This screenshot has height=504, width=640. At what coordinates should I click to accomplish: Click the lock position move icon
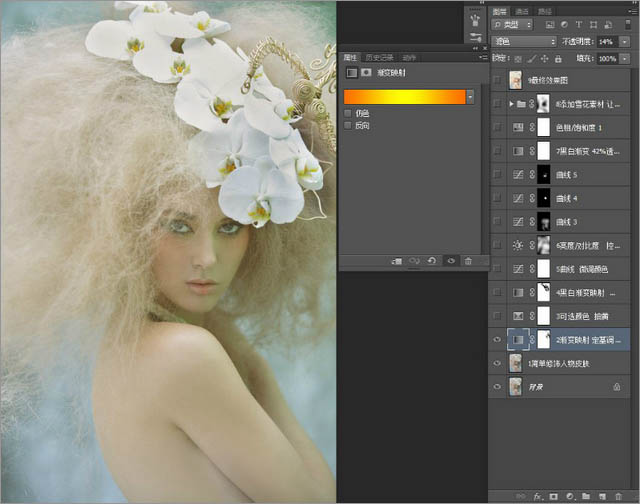pos(544,59)
